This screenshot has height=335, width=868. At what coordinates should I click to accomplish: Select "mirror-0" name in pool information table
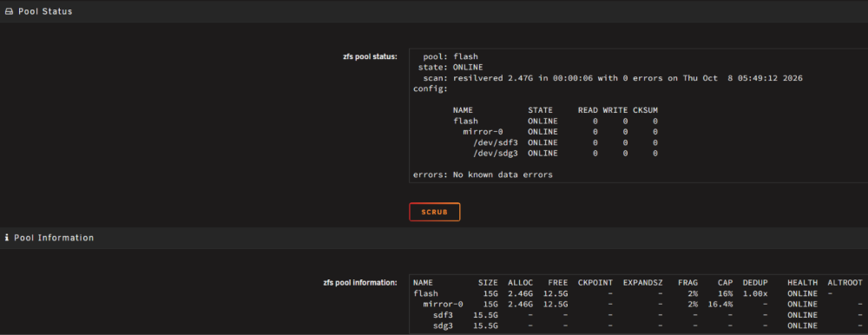(443, 305)
